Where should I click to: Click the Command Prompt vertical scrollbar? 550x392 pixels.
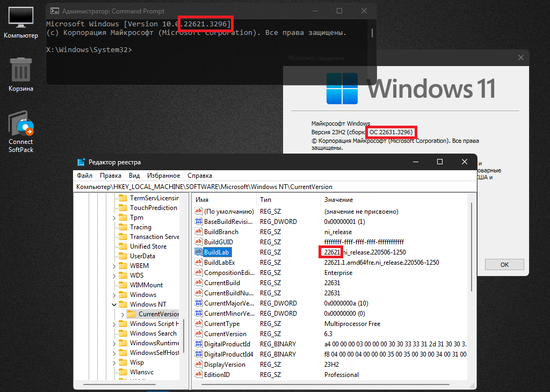pos(372,33)
